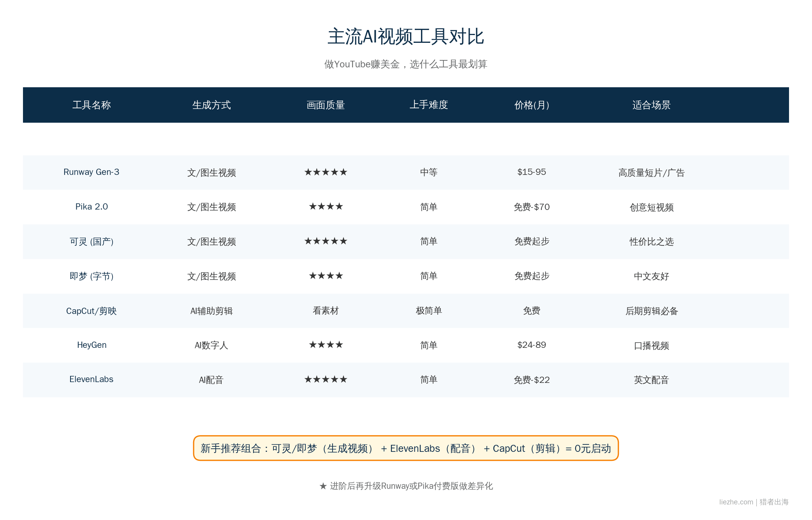Click 文/图生视频 in 即梦 row
This screenshot has height=520, width=812.
pos(211,276)
